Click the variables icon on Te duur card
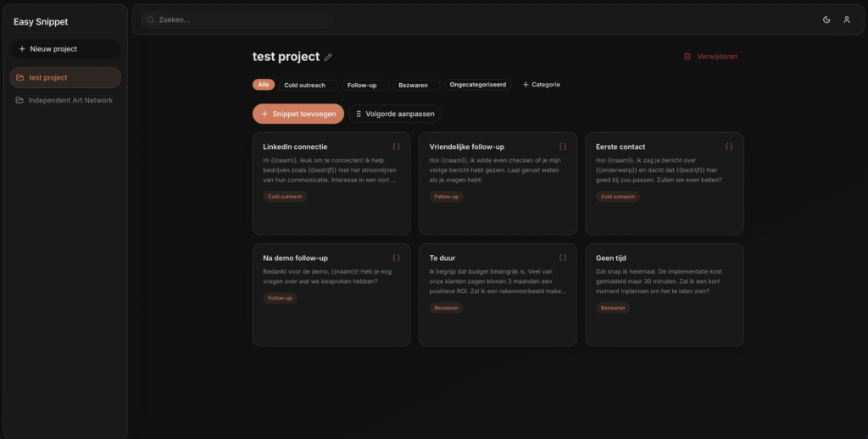The height and width of the screenshot is (439, 868). [x=563, y=258]
